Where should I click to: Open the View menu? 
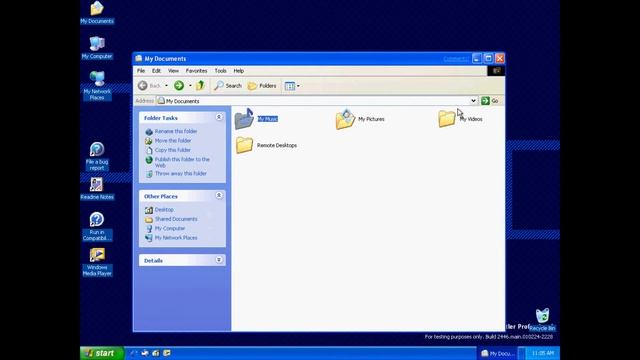[x=173, y=71]
